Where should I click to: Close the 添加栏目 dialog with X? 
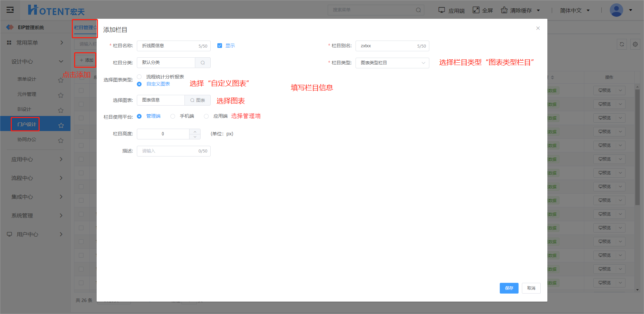tap(538, 28)
